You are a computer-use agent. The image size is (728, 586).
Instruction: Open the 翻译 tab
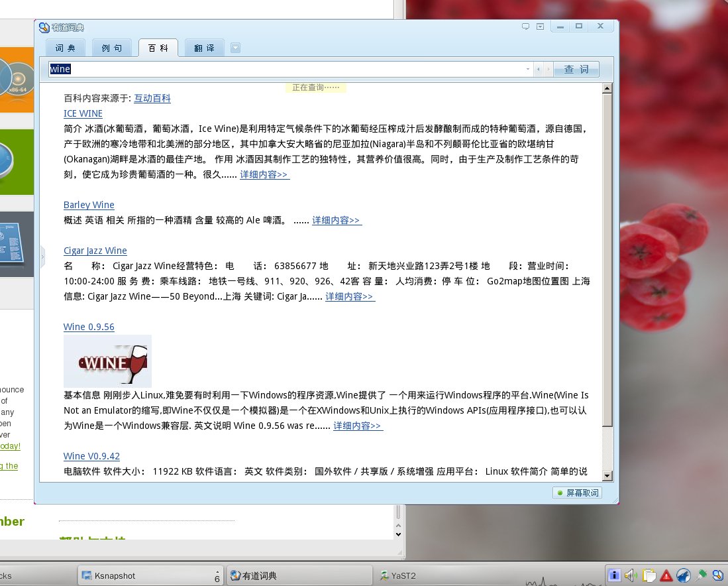tap(205, 48)
